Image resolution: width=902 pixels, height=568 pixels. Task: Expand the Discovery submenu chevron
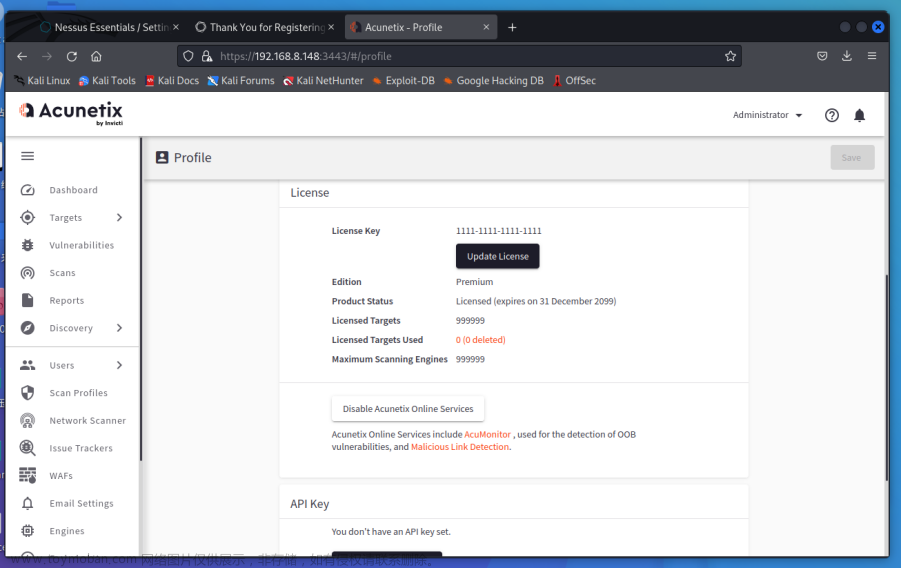pyautogui.click(x=120, y=328)
